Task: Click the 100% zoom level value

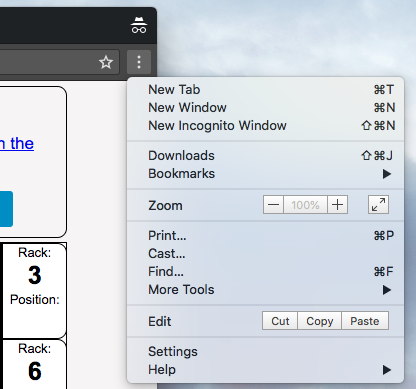Action: [305, 205]
